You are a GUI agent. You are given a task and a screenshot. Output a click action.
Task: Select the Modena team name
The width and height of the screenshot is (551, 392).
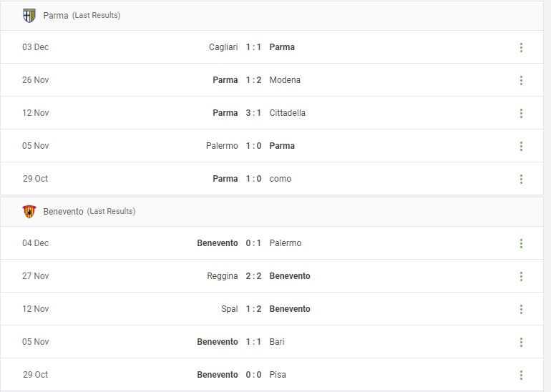click(285, 80)
